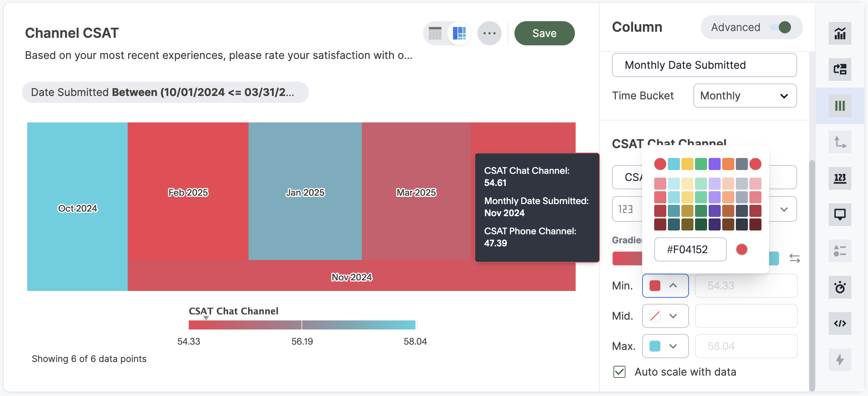868x396 pixels.
Task: Pick the purple swatch in top row
Action: (714, 164)
